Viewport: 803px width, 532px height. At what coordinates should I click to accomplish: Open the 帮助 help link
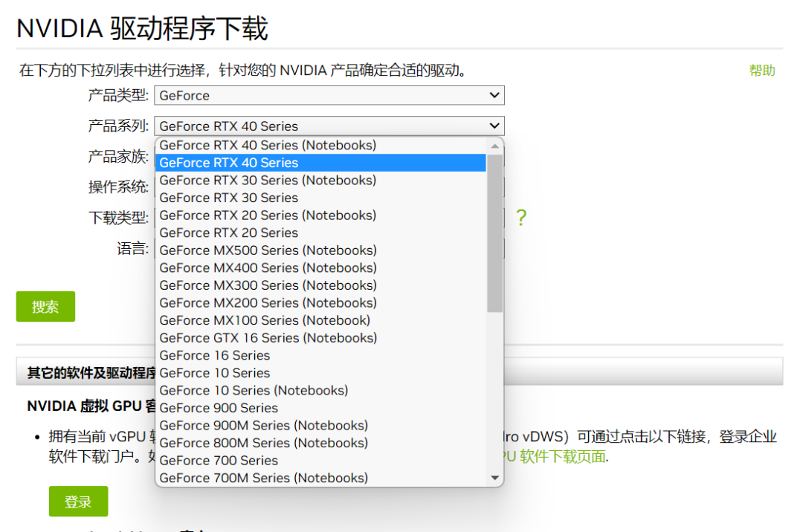coord(762,71)
